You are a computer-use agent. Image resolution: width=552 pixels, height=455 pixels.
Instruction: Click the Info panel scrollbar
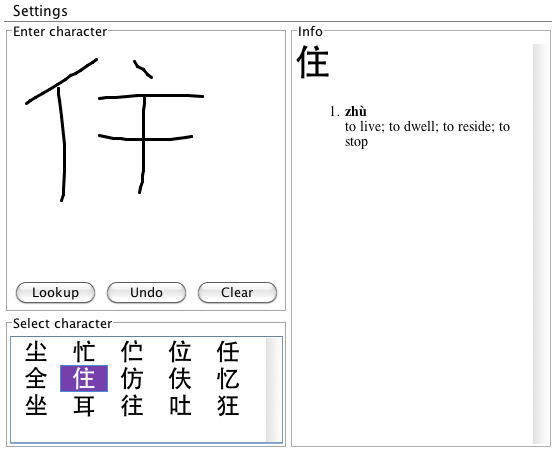540,244
